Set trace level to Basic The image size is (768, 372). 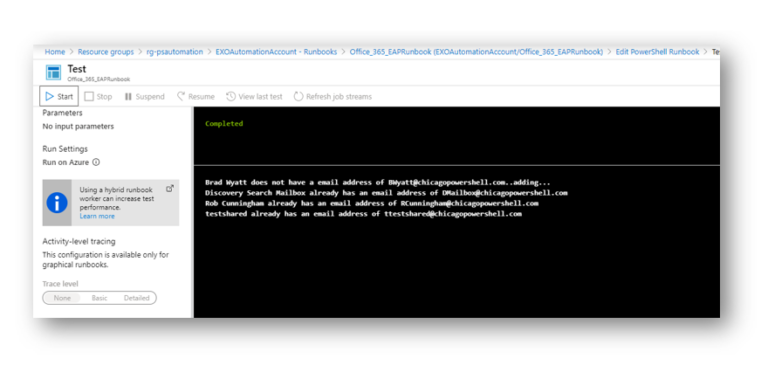[99, 298]
